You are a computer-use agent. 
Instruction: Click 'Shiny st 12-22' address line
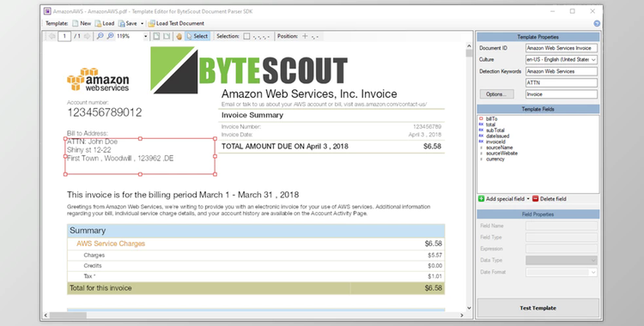[x=88, y=150]
